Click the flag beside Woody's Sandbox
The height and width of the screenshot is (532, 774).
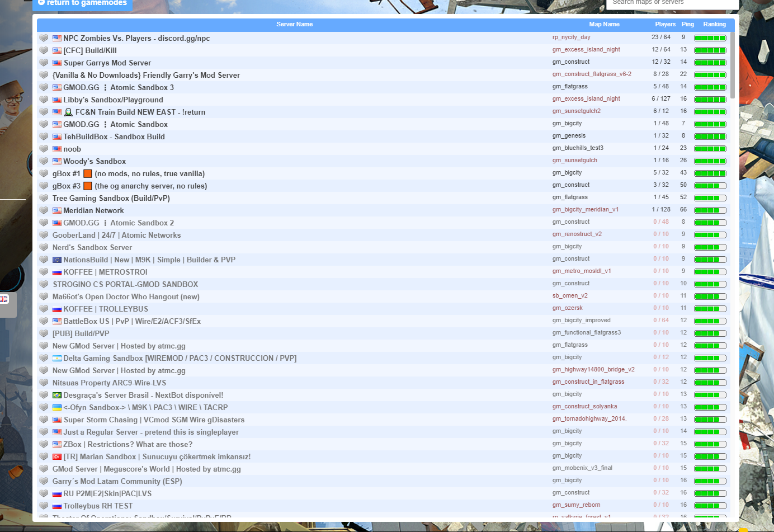57,162
